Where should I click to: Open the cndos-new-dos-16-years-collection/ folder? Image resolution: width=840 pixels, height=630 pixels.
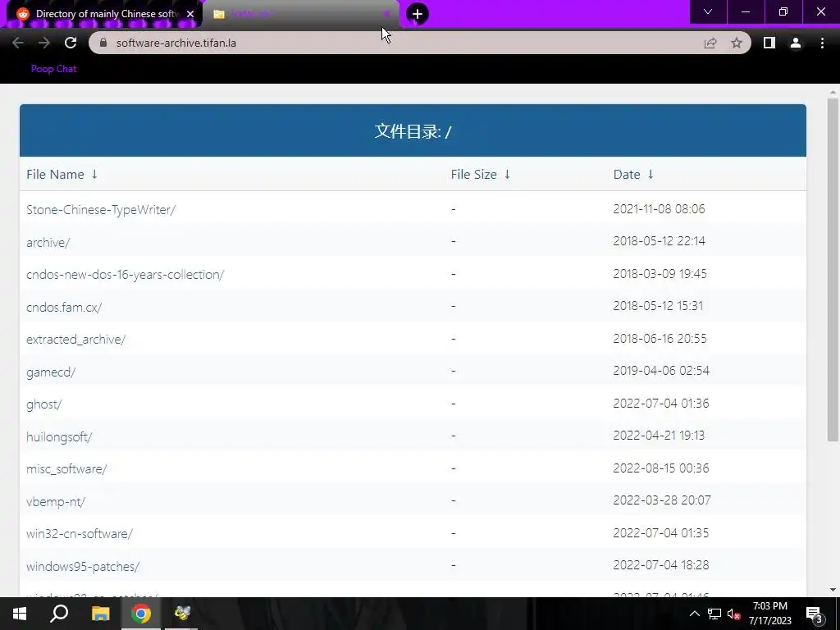tap(126, 274)
